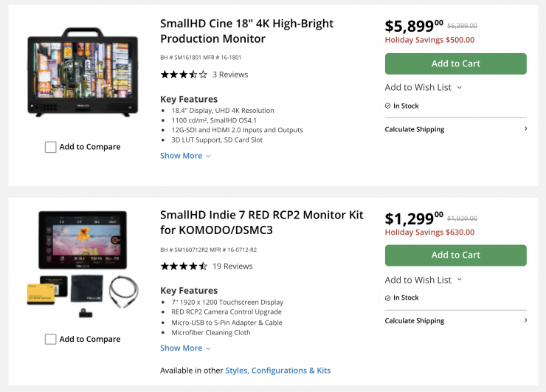The height and width of the screenshot is (392, 546).
Task: Click the Indie 7 Calculate Shipping arrow
Action: pos(525,320)
